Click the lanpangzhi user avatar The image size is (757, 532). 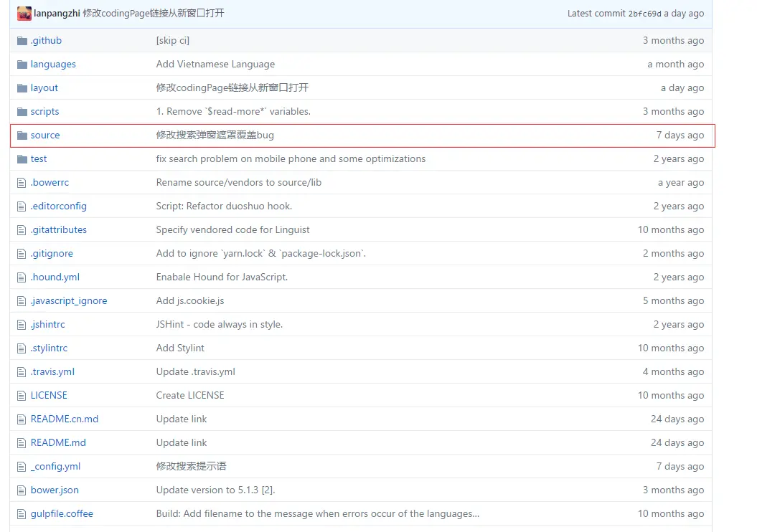tap(24, 14)
